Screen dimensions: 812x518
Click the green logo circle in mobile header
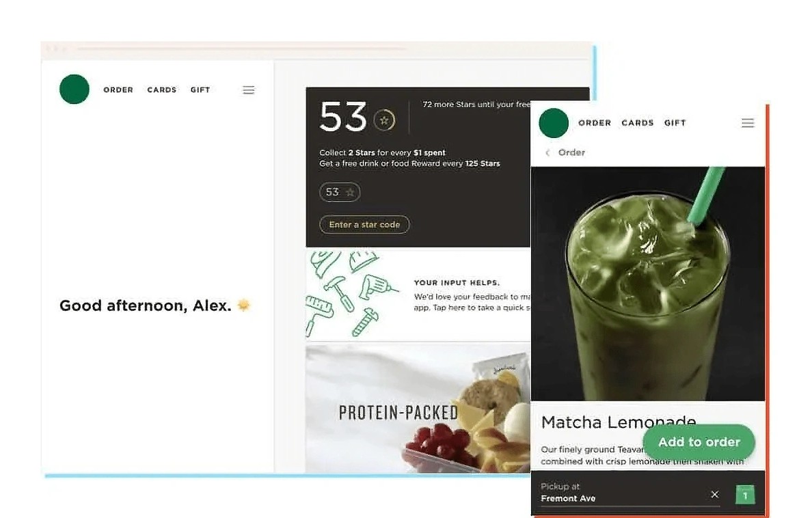(x=554, y=123)
